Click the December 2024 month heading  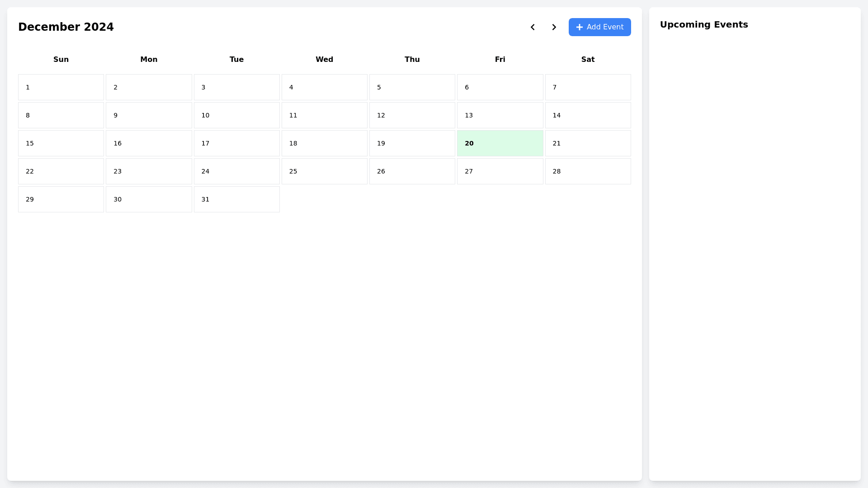66,27
